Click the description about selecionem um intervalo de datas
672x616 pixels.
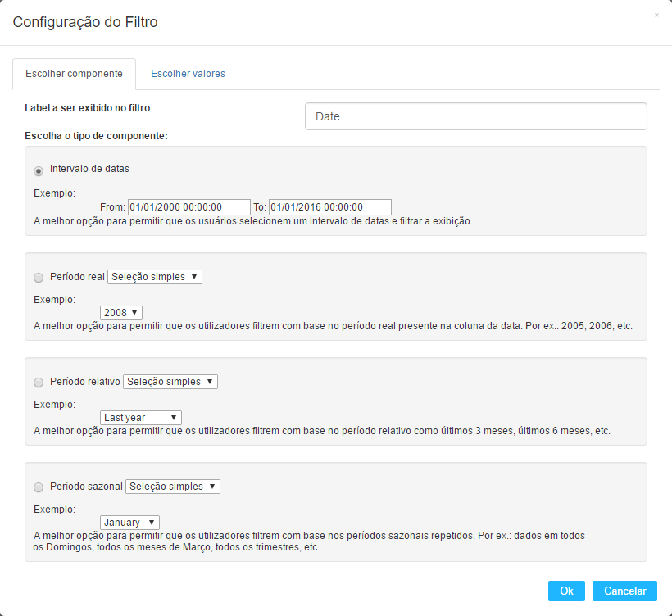(253, 221)
